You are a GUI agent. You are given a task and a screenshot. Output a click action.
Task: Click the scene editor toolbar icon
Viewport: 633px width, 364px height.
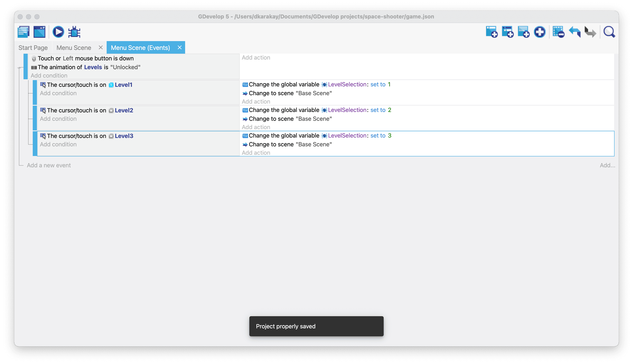tap(39, 32)
